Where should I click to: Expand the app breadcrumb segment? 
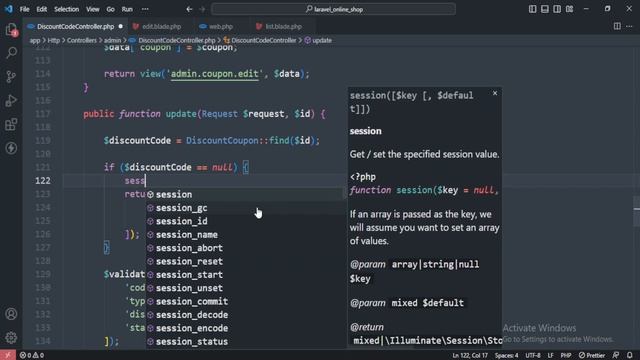click(35, 40)
